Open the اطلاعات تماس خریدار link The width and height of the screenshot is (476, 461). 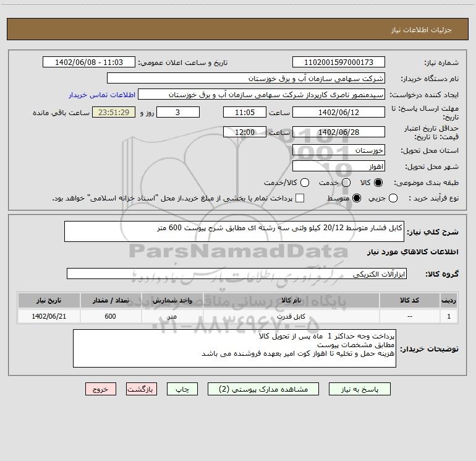coord(102,95)
